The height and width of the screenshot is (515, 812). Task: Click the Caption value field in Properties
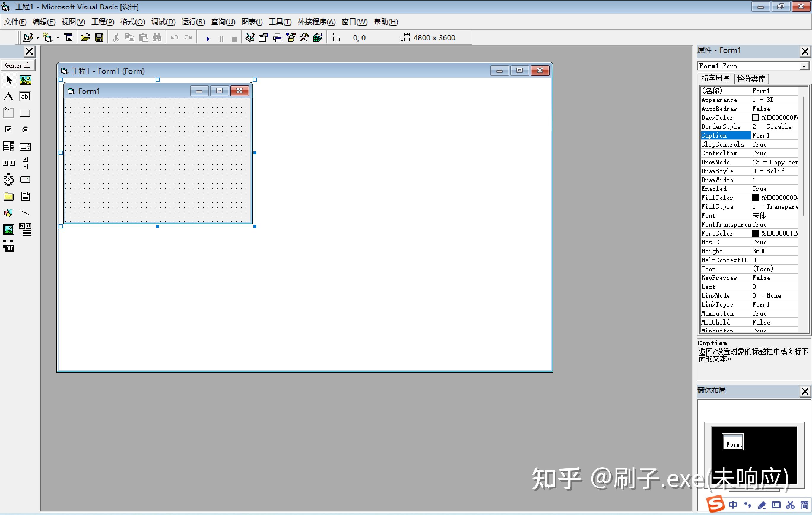coord(774,135)
